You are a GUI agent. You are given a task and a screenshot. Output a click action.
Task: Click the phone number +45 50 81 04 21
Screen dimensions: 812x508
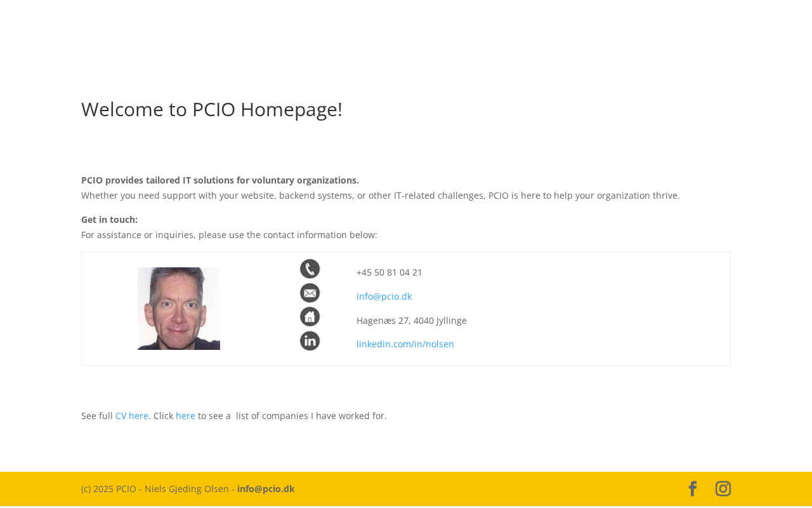tap(390, 272)
